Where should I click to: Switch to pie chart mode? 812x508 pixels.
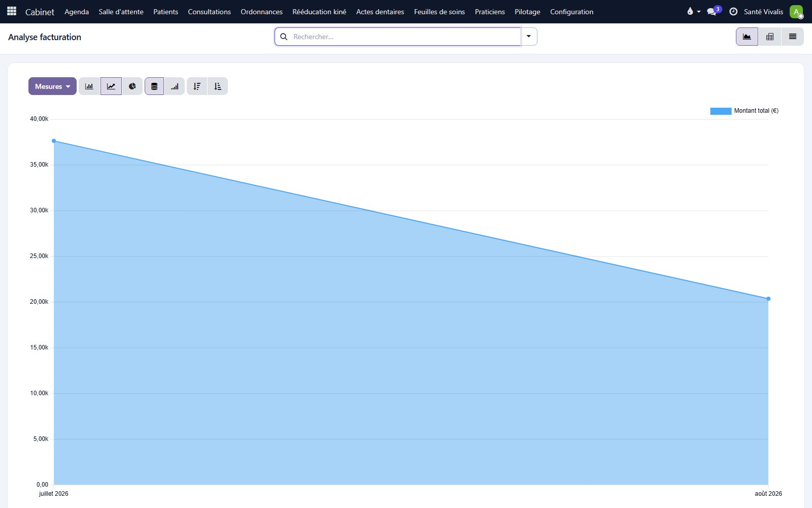pyautogui.click(x=132, y=86)
